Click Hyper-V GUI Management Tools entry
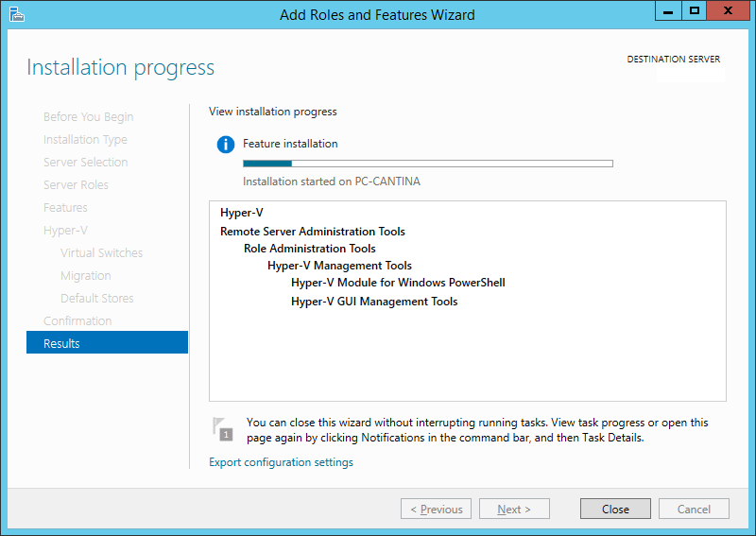Viewport: 756px width, 536px height. tap(374, 302)
